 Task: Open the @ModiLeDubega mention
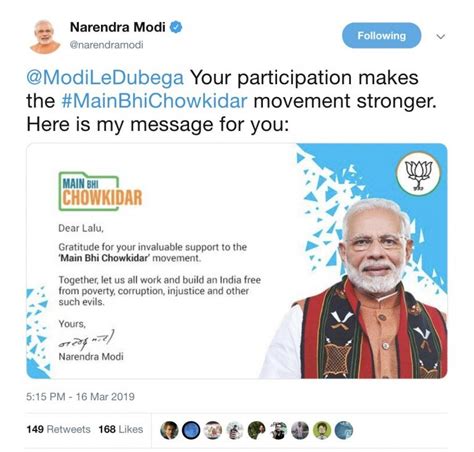click(105, 78)
